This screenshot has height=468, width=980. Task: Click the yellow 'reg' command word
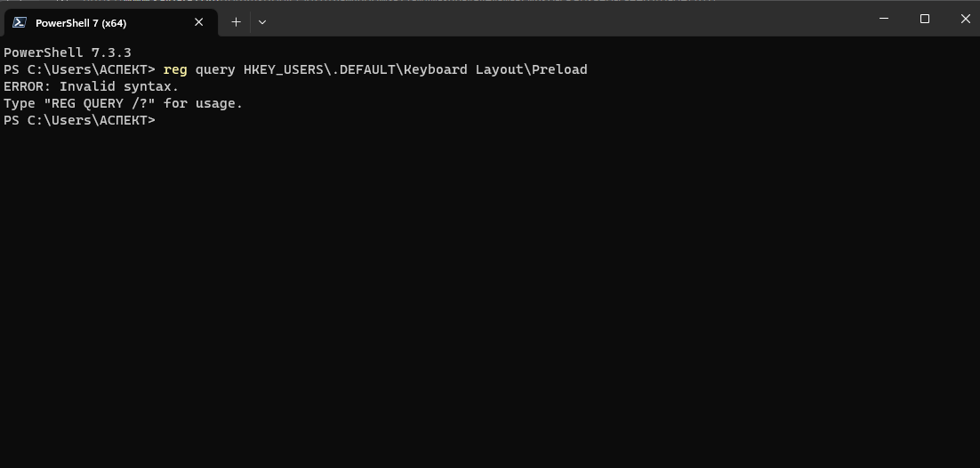click(x=175, y=69)
